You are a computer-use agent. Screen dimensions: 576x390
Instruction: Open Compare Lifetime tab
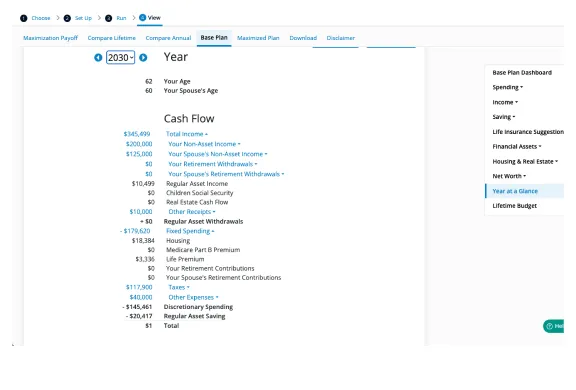pyautogui.click(x=112, y=38)
